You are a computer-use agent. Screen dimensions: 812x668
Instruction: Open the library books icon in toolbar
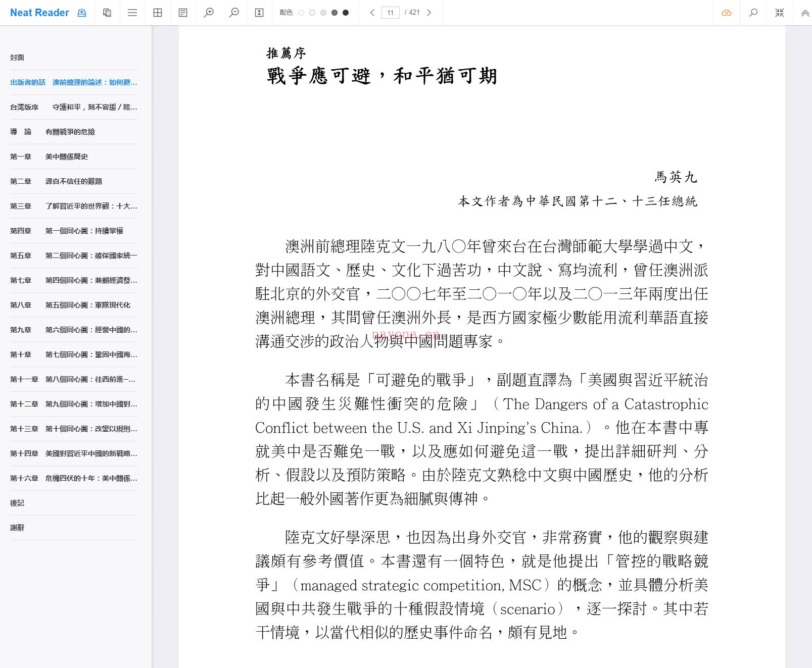(x=107, y=13)
